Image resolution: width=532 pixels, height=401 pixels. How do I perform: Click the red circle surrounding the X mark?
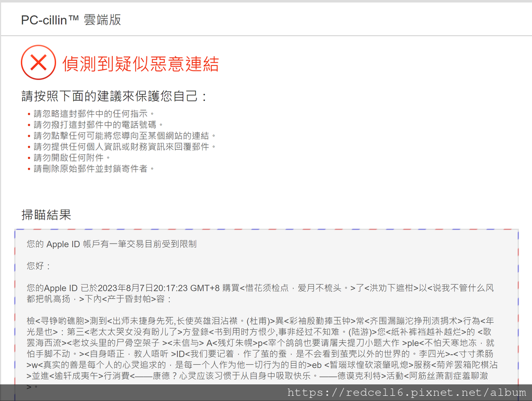38,62
